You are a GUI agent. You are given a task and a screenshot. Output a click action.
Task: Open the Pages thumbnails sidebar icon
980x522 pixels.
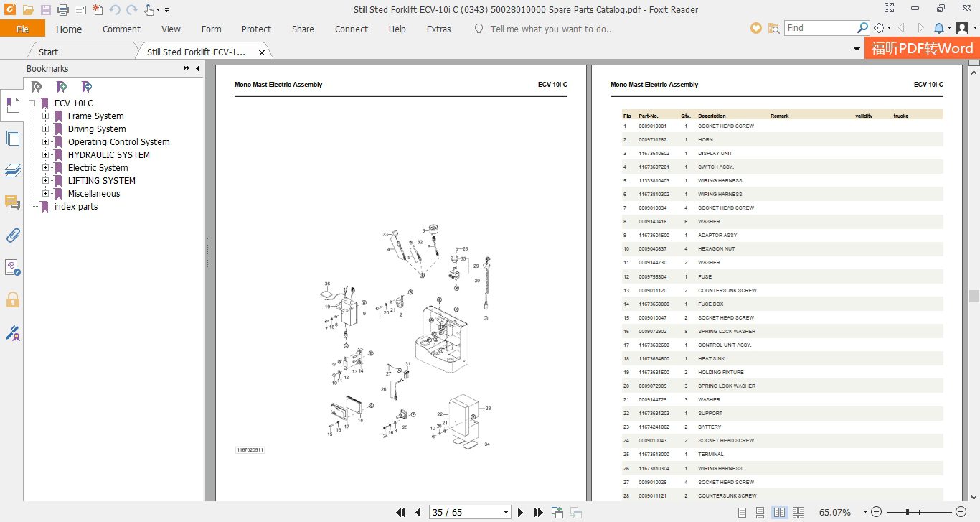pos(12,138)
